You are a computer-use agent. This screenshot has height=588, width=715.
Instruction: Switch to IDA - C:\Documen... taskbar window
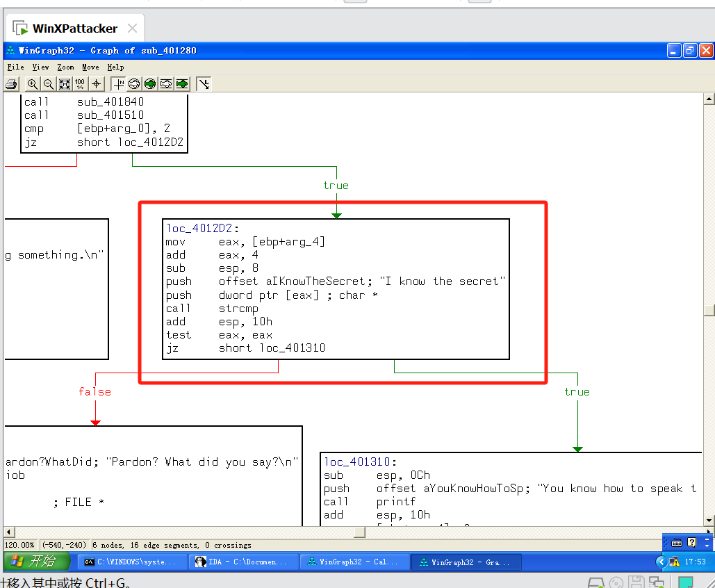pos(244,562)
